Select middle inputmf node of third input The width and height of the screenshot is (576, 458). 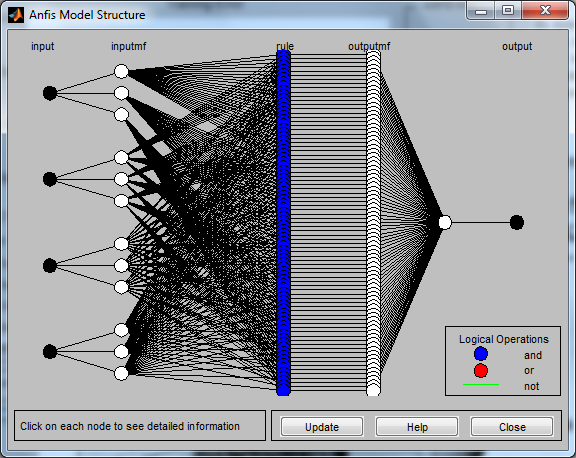121,266
